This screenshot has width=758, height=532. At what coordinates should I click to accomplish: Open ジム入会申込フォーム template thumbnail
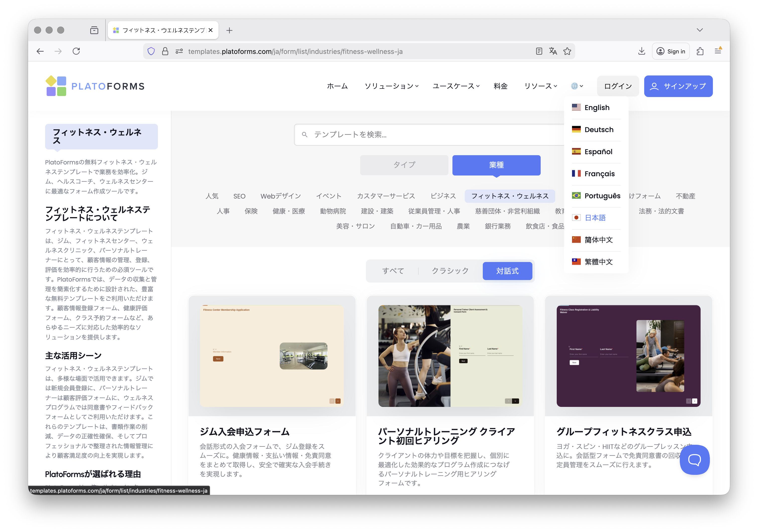(x=272, y=356)
